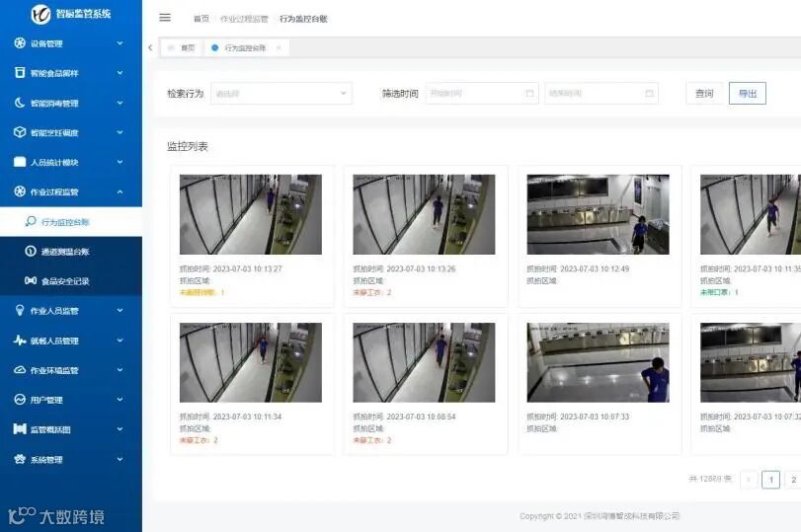Toggle the hamburger menu to collapse sidebar
This screenshot has height=532, width=801.
coord(165,18)
